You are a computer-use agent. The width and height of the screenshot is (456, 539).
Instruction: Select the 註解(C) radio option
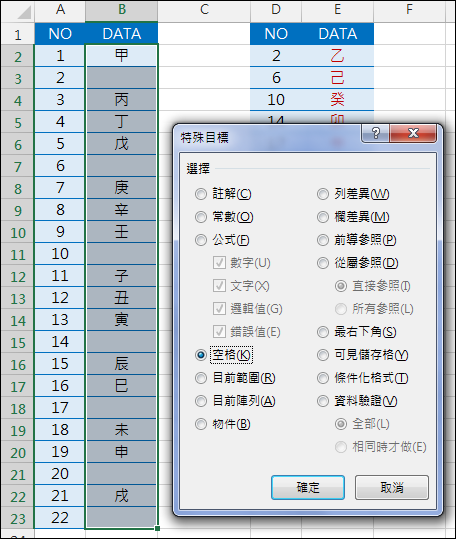coord(201,194)
